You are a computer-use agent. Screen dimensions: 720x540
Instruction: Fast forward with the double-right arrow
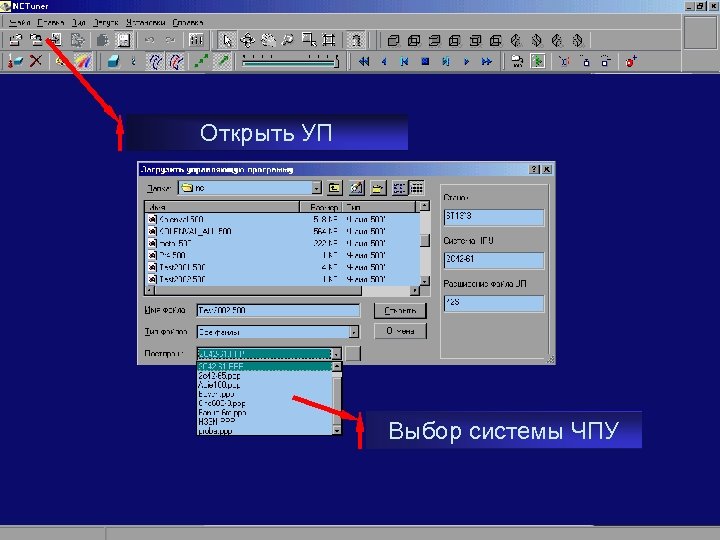click(x=487, y=61)
